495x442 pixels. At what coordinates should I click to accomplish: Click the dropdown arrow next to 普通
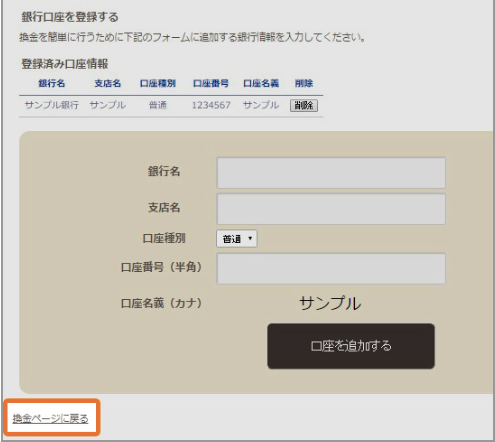250,238
